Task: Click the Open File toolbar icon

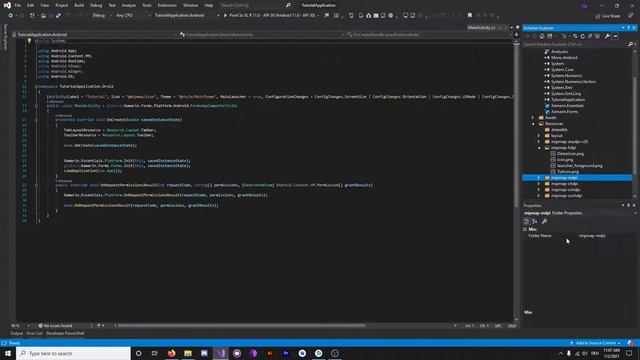Action: (x=43, y=16)
